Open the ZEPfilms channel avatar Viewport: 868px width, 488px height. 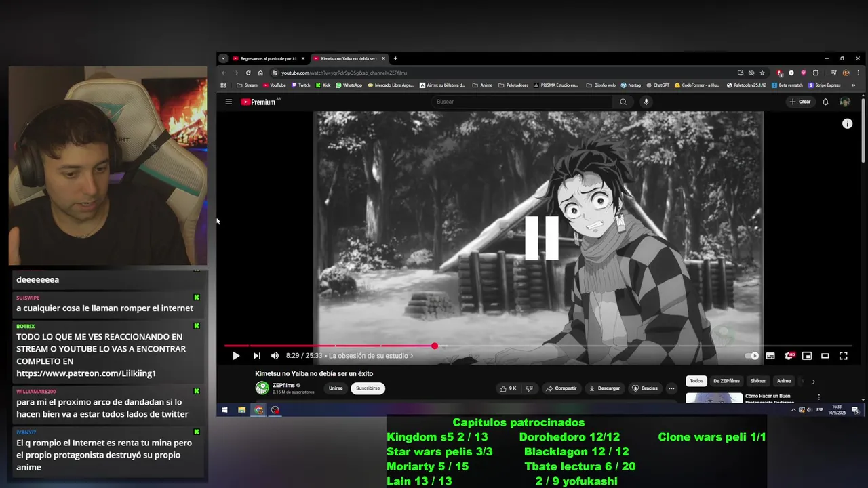[262, 388]
